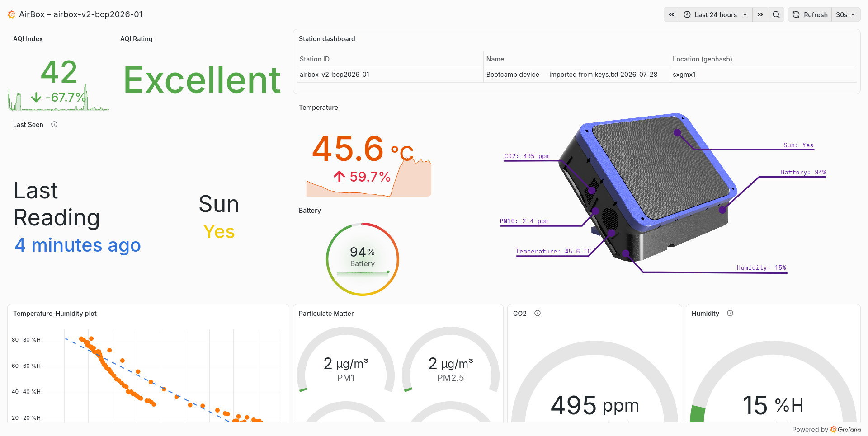
Task: Click the '4 minutes ago' last reading value
Action: click(x=78, y=245)
